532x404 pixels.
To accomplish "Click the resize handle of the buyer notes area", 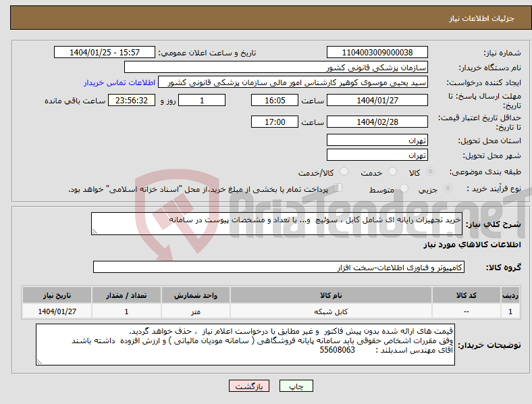I will (x=39, y=362).
